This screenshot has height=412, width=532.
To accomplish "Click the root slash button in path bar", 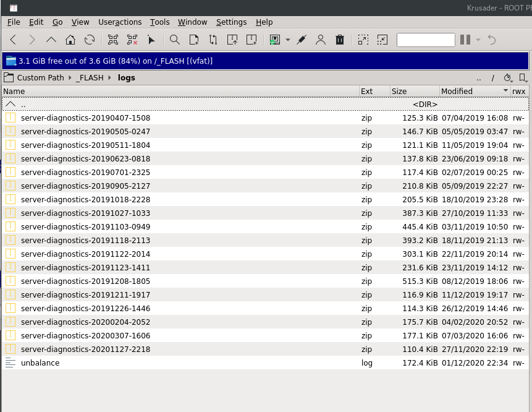I will point(492,78).
